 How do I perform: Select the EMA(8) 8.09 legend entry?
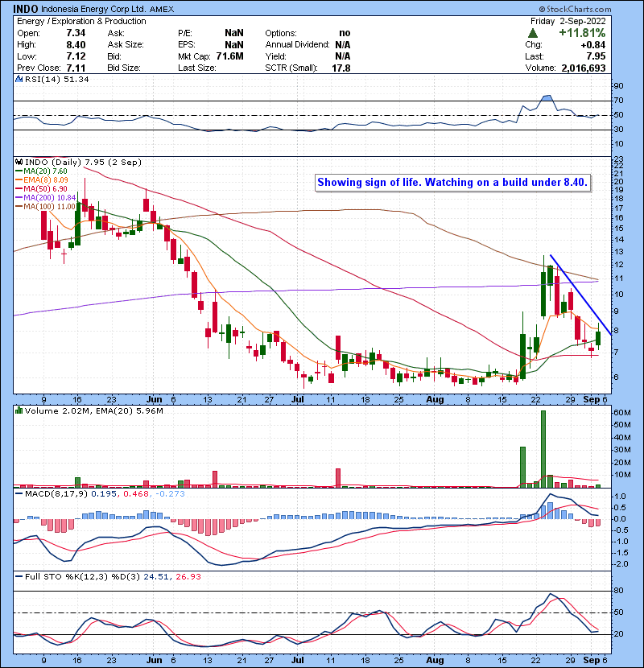coord(41,180)
